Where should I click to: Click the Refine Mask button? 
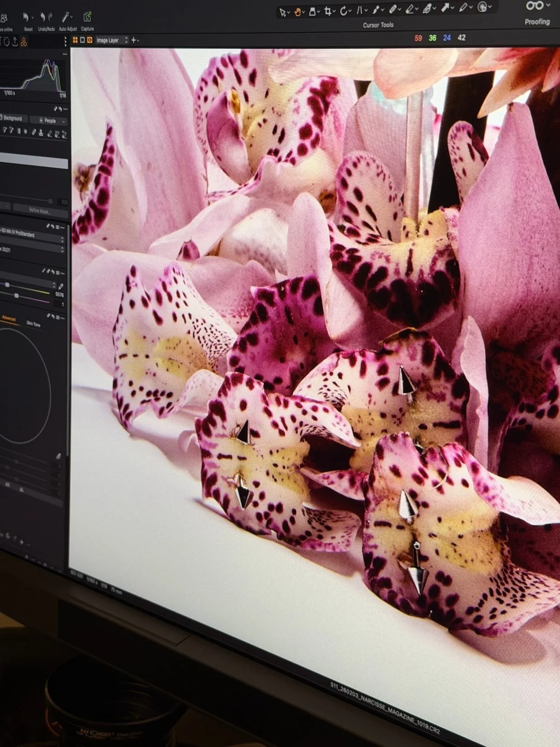pos(40,210)
